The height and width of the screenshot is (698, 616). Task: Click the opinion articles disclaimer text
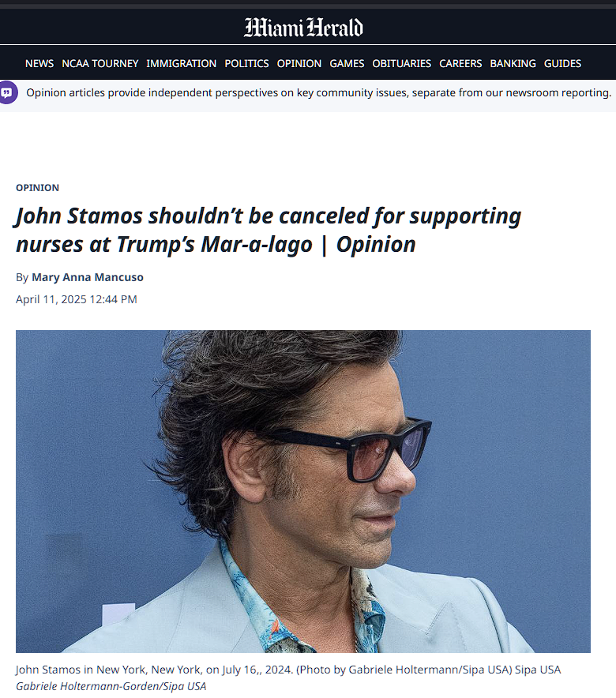click(x=319, y=92)
